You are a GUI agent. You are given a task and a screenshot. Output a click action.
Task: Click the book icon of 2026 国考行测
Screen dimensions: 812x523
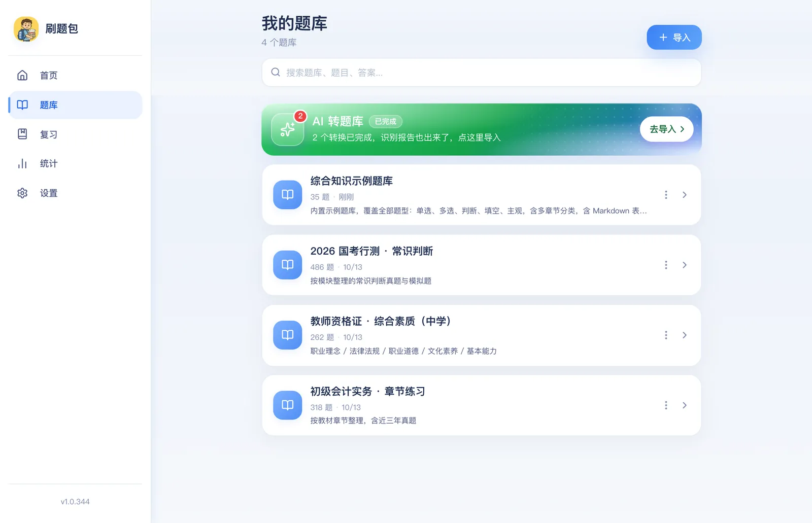click(288, 265)
